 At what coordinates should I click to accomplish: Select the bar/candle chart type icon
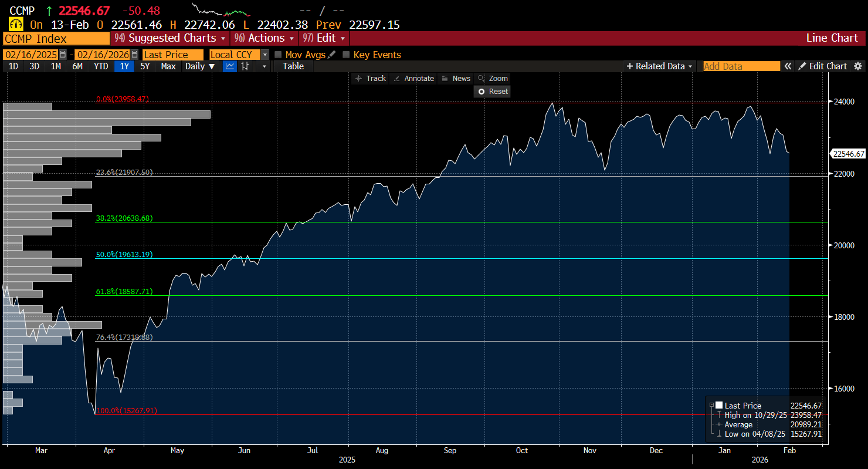tap(245, 66)
